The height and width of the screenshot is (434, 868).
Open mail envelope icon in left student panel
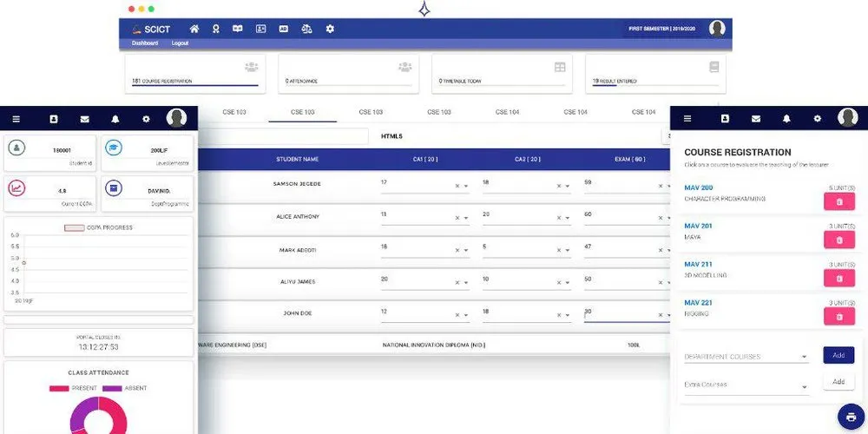pyautogui.click(x=84, y=119)
